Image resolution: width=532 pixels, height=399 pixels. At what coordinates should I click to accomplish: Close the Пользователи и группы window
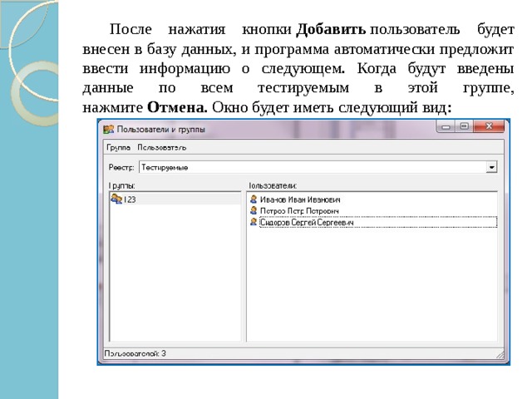tap(489, 126)
